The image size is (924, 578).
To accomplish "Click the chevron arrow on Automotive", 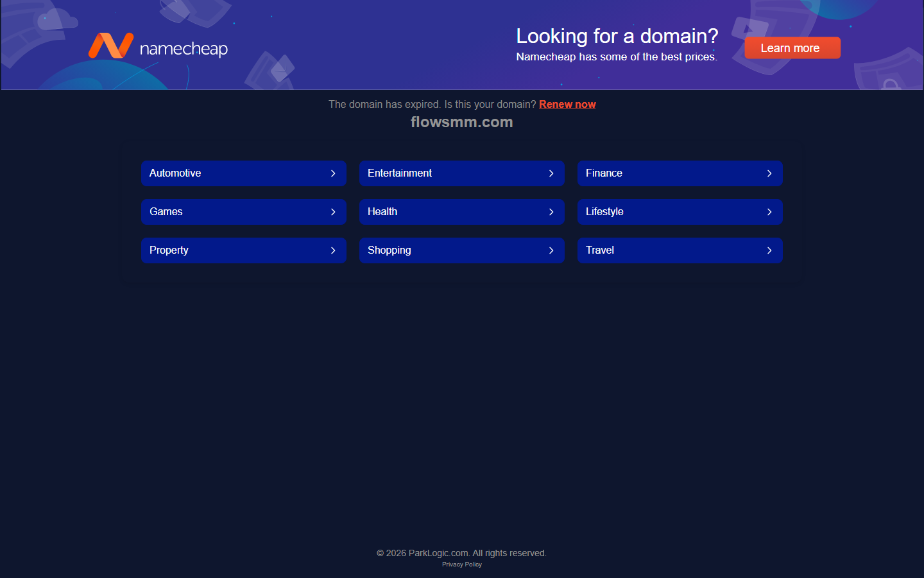I will (x=333, y=173).
